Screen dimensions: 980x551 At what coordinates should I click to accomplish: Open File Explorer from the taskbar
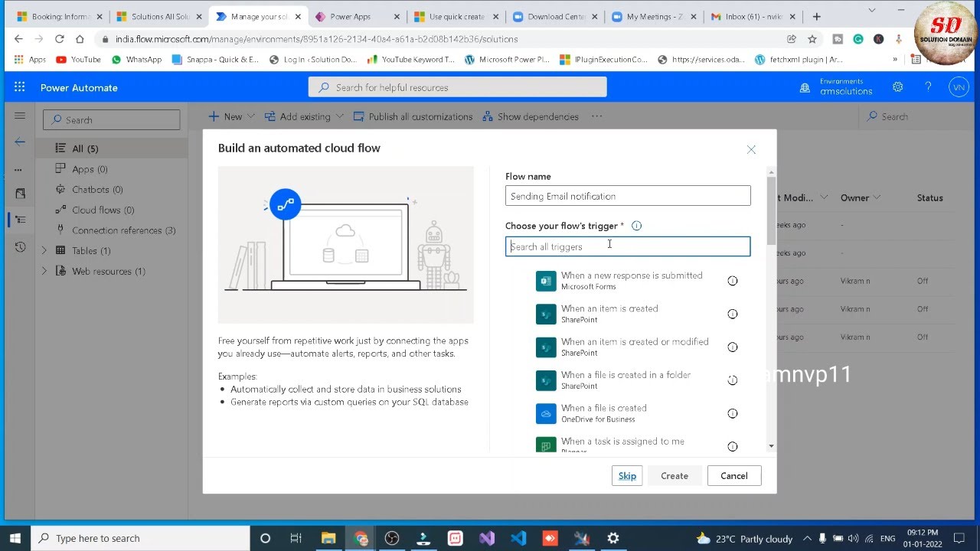pyautogui.click(x=328, y=538)
